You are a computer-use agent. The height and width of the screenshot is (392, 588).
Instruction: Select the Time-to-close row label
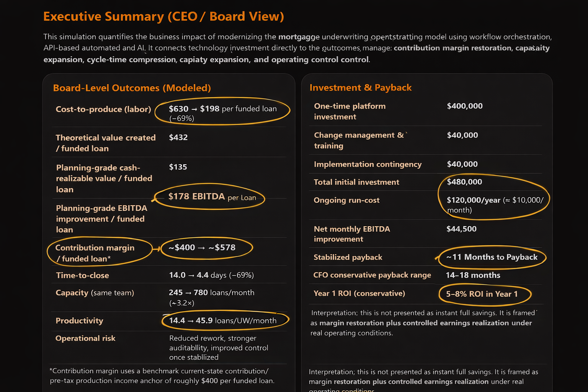tap(82, 275)
